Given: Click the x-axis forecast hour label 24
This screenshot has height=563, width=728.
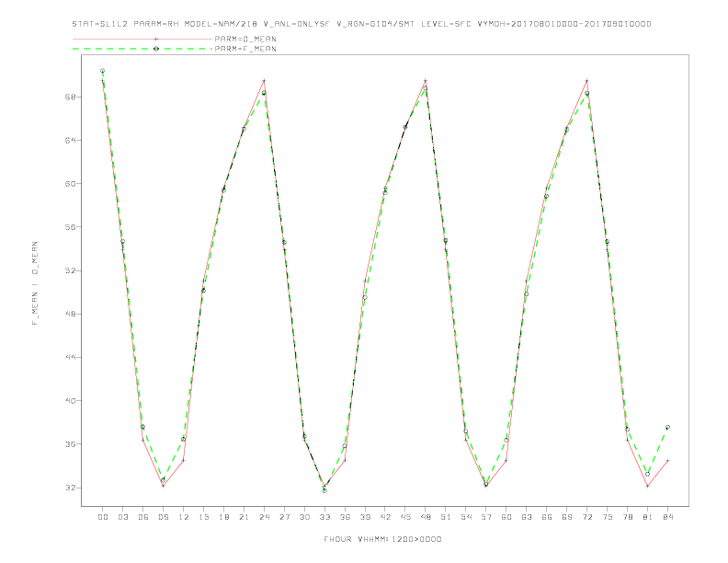Looking at the screenshot, I should point(264,517).
